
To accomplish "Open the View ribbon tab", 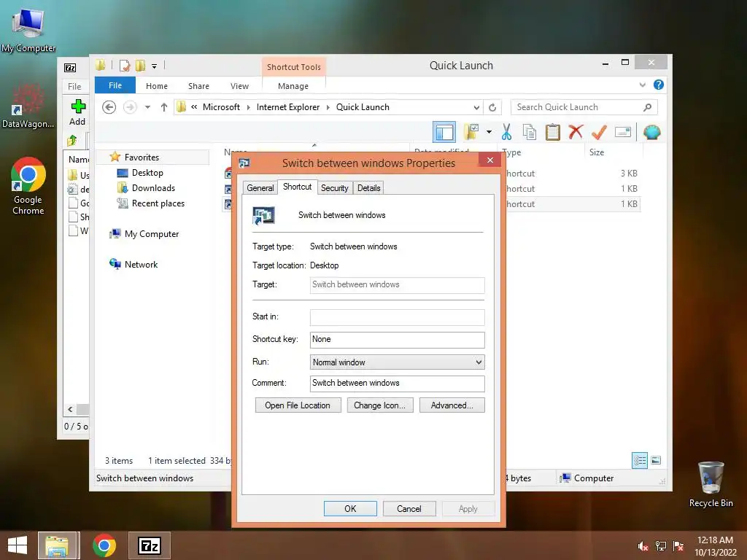I will [x=239, y=86].
